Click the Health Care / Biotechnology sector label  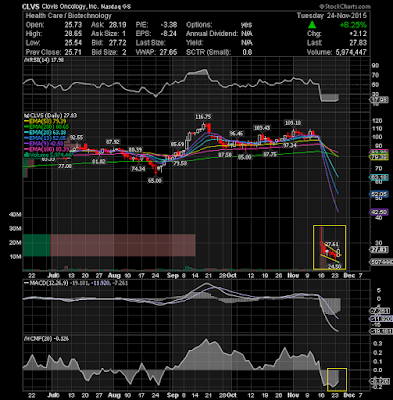(68, 16)
